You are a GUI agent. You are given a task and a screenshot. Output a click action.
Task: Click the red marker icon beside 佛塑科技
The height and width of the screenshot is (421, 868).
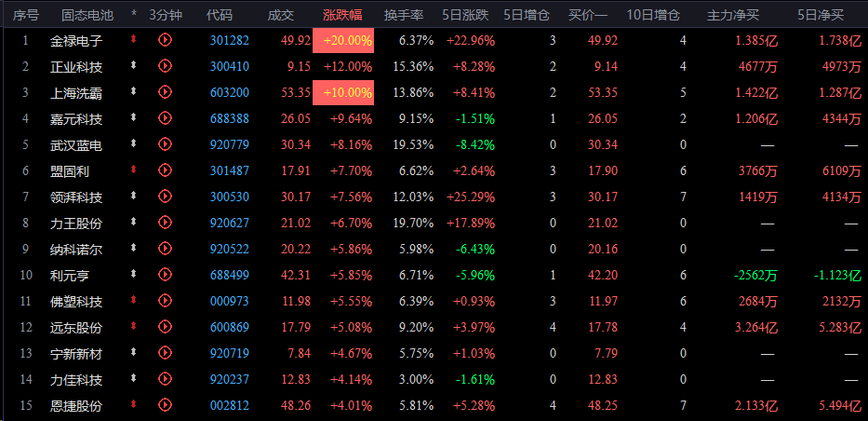[133, 300]
